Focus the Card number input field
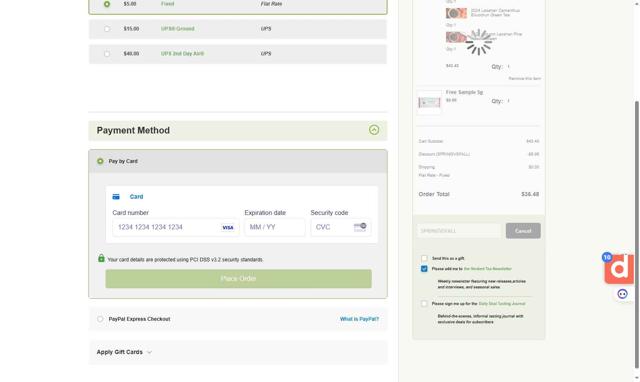Viewport: 640px width, 382px height. [176, 227]
